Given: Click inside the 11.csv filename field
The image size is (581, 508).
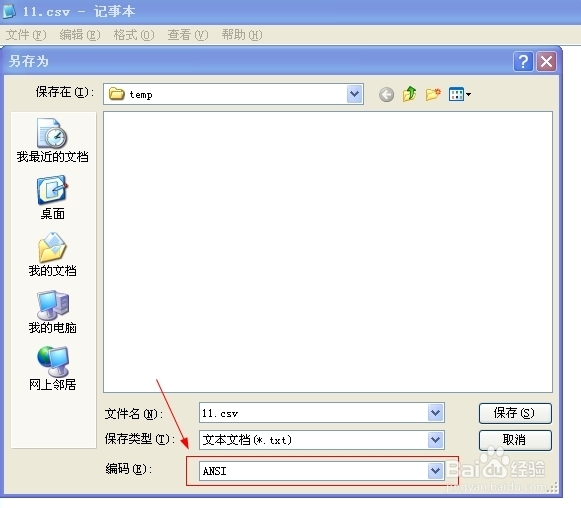Looking at the screenshot, I should tap(313, 413).
